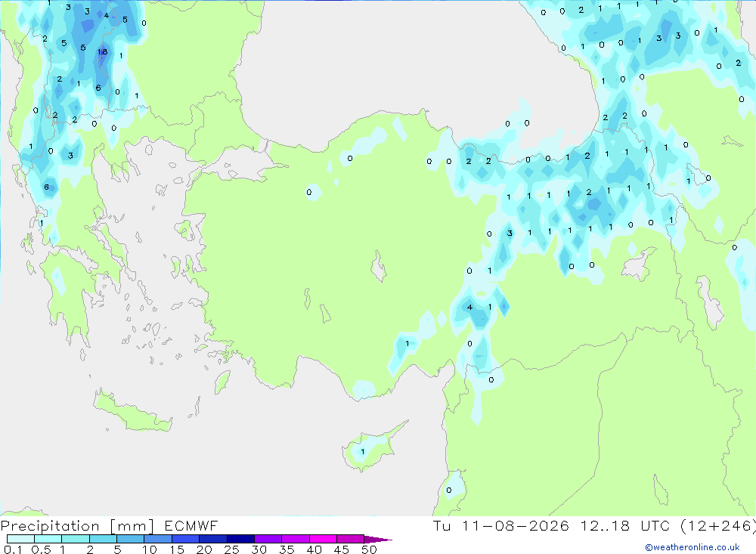Select the 0.5–1 mm legend color box

click(48, 539)
